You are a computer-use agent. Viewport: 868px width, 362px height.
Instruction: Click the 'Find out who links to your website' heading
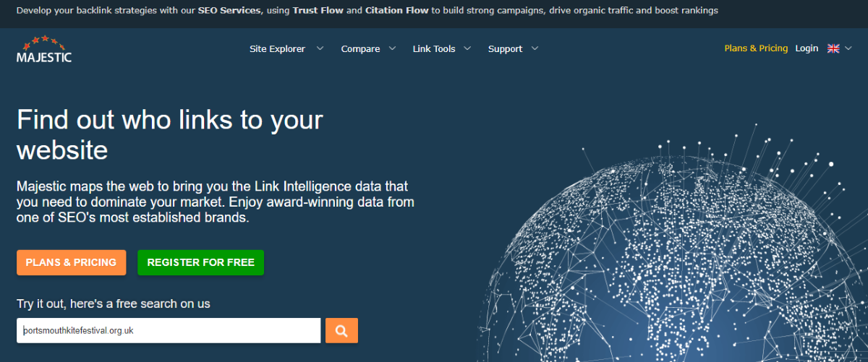[x=170, y=134]
